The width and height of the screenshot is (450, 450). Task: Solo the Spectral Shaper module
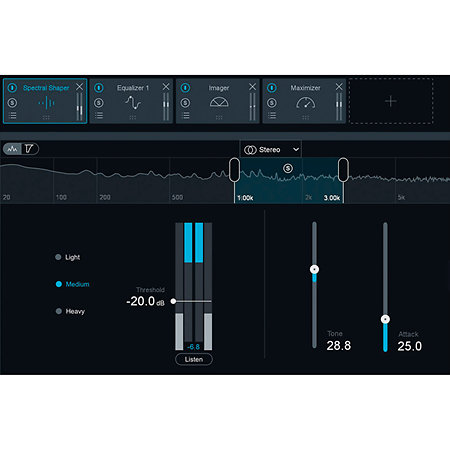12,103
